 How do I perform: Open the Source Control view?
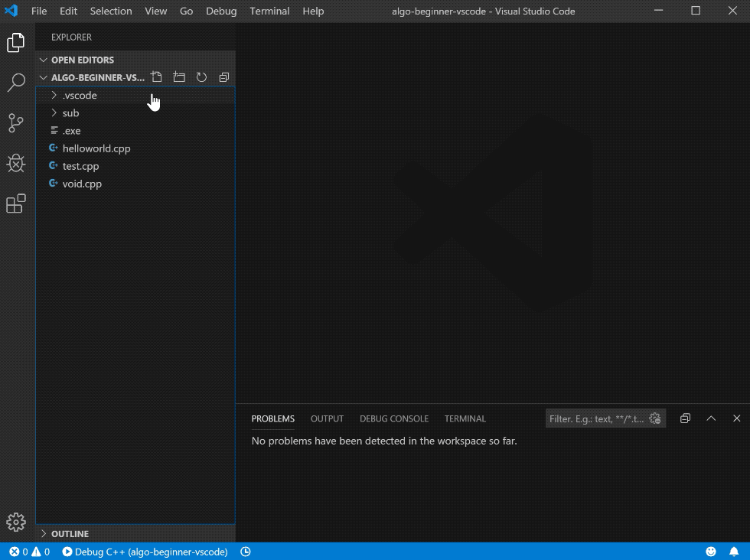coord(16,122)
